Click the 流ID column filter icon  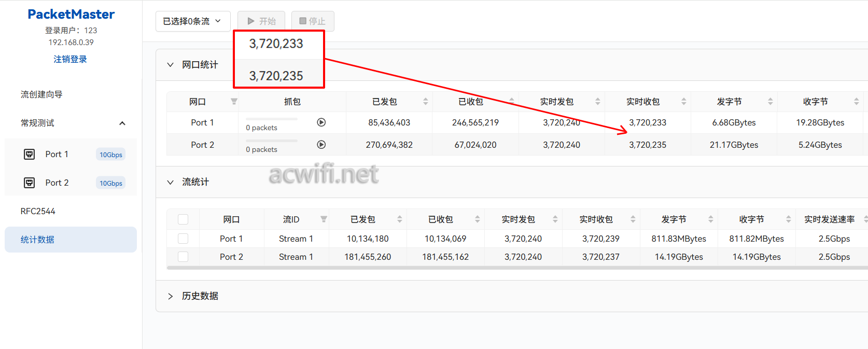coord(324,219)
